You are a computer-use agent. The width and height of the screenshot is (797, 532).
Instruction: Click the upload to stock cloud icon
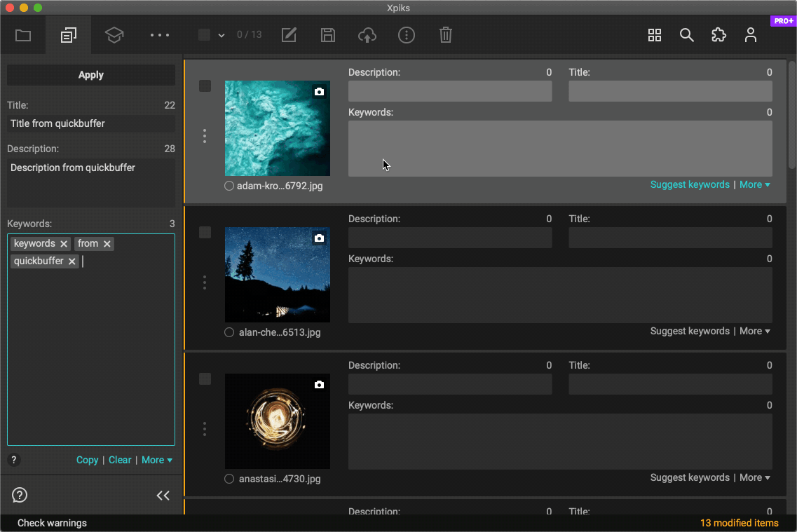[x=367, y=34]
